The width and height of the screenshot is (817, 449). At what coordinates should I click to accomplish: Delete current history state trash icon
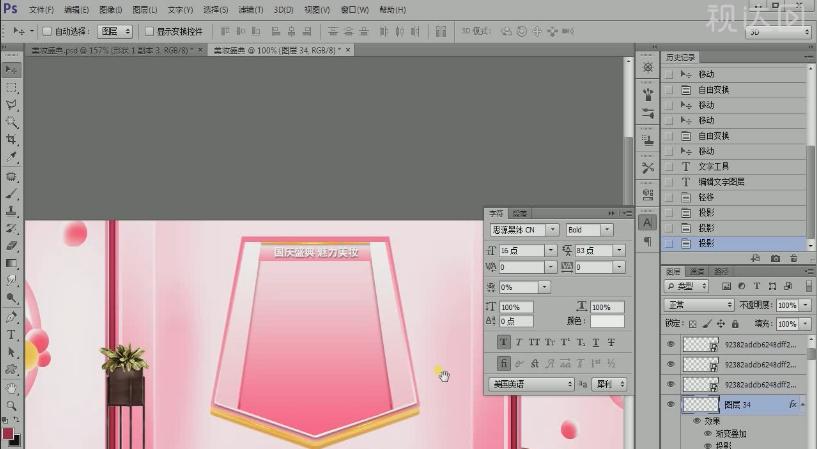[794, 258]
